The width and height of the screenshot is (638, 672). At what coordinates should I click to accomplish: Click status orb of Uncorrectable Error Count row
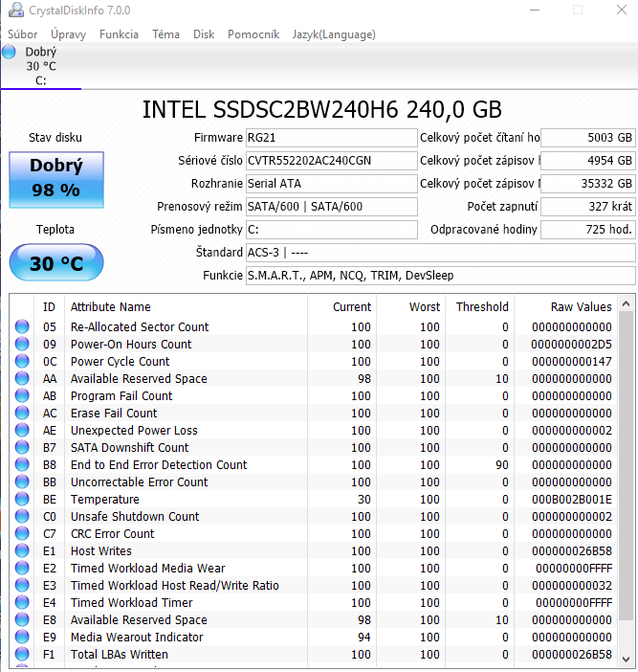click(22, 482)
